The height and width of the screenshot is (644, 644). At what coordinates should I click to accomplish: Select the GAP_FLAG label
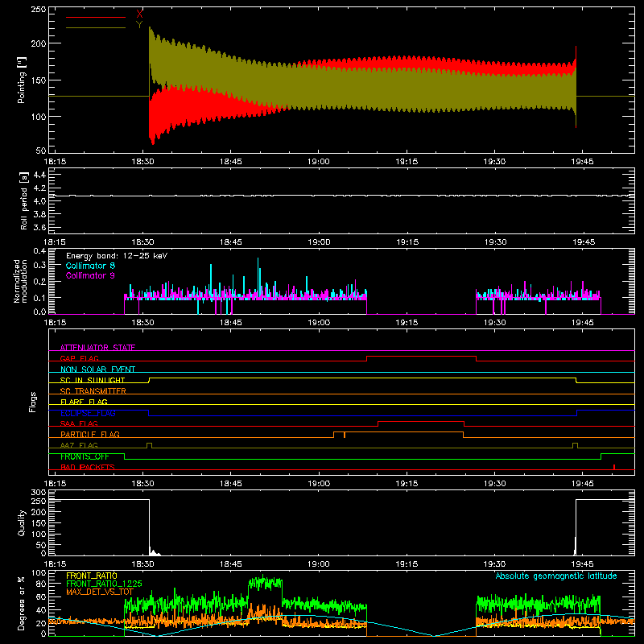point(79,358)
